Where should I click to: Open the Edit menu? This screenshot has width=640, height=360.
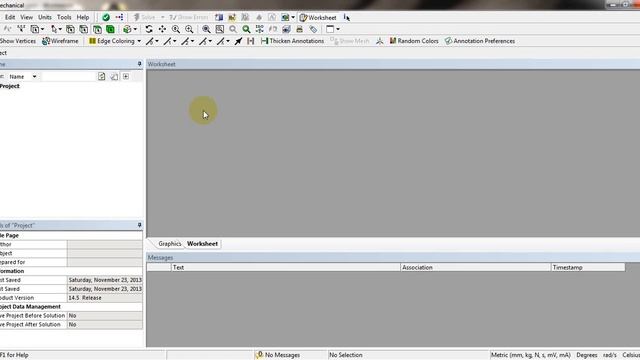[x=10, y=17]
